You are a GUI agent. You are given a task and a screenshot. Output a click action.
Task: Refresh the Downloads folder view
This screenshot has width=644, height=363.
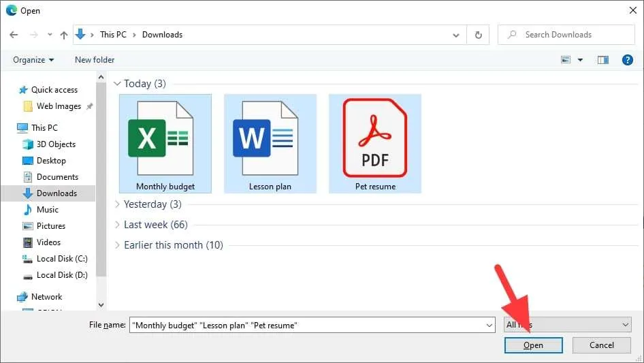(x=478, y=35)
